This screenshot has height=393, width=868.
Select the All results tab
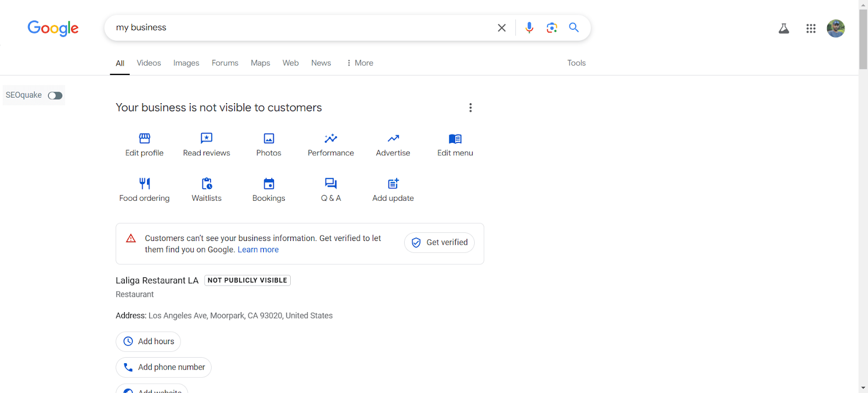[x=120, y=63]
